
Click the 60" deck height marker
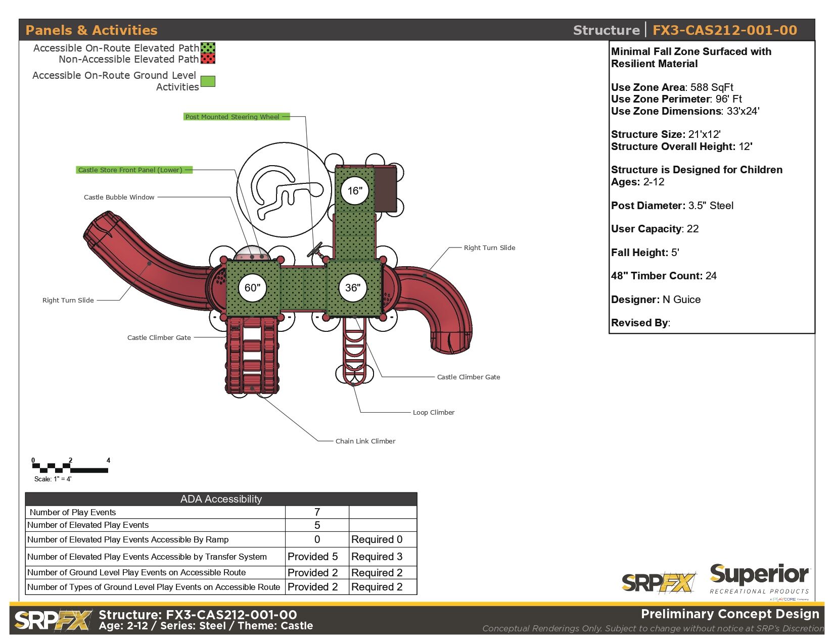252,288
